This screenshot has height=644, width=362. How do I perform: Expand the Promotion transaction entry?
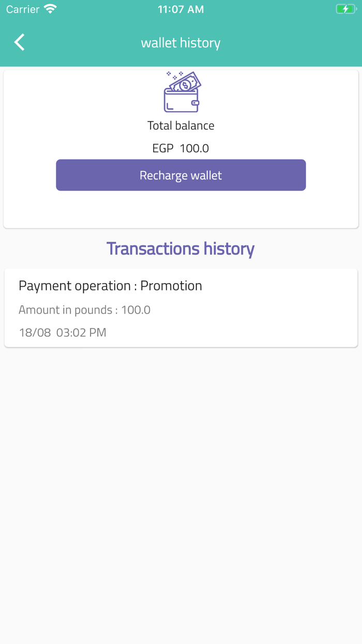pos(181,308)
